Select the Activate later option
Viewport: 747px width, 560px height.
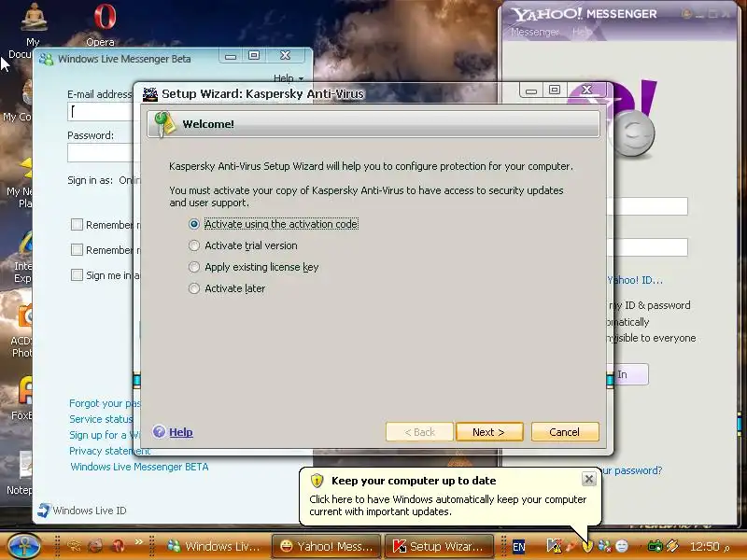click(x=227, y=288)
